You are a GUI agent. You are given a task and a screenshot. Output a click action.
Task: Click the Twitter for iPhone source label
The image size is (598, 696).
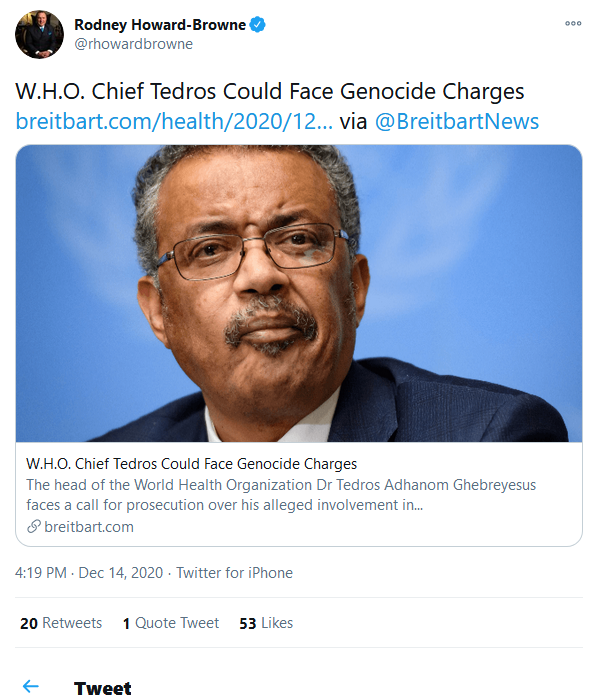(x=234, y=573)
